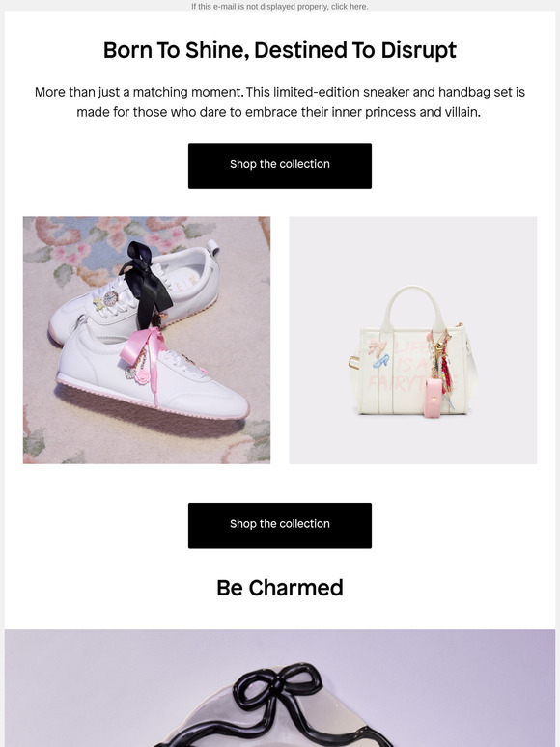
Task: Click the 'Born To Shine, Destined To Disrupt' headline
Action: coord(280,50)
